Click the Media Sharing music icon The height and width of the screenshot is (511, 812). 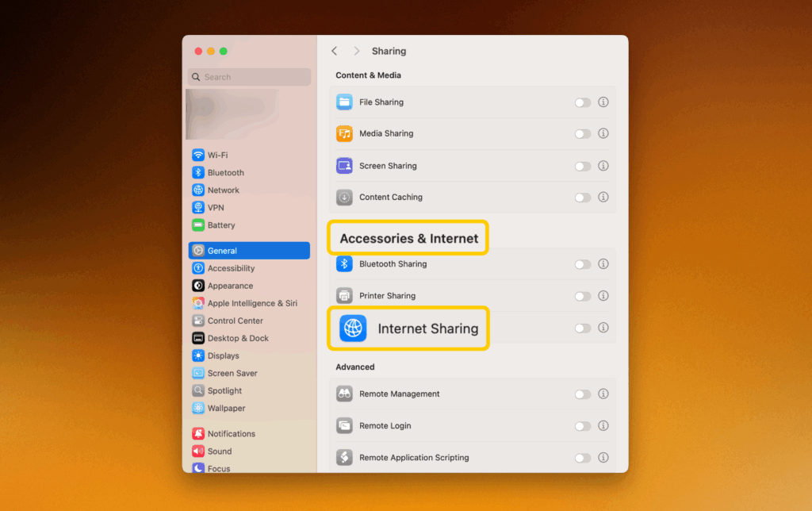(344, 133)
